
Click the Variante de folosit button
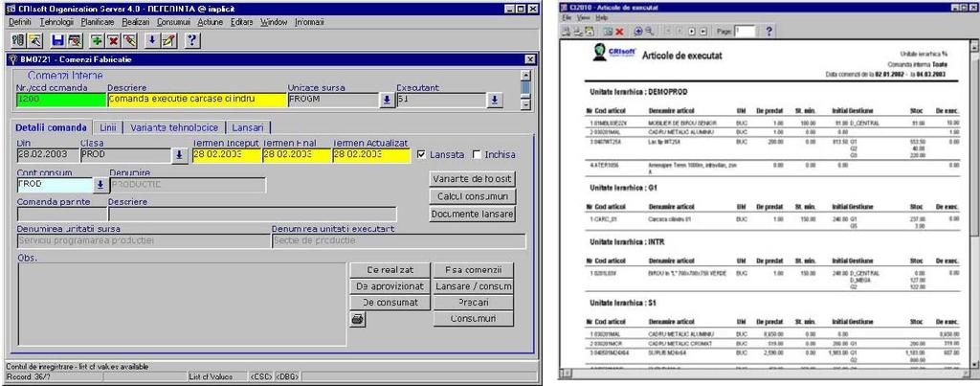pyautogui.click(x=473, y=179)
